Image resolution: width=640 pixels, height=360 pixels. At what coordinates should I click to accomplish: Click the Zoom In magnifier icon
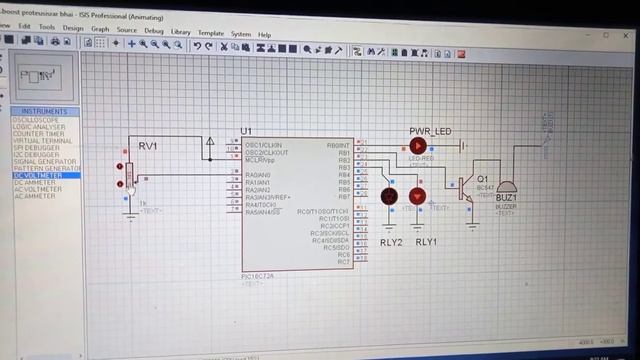tap(143, 44)
